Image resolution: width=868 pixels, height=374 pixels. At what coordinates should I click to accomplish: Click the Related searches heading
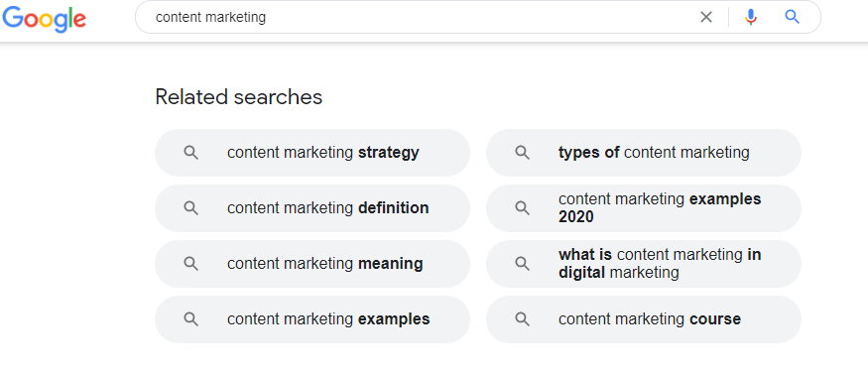pos(239,97)
